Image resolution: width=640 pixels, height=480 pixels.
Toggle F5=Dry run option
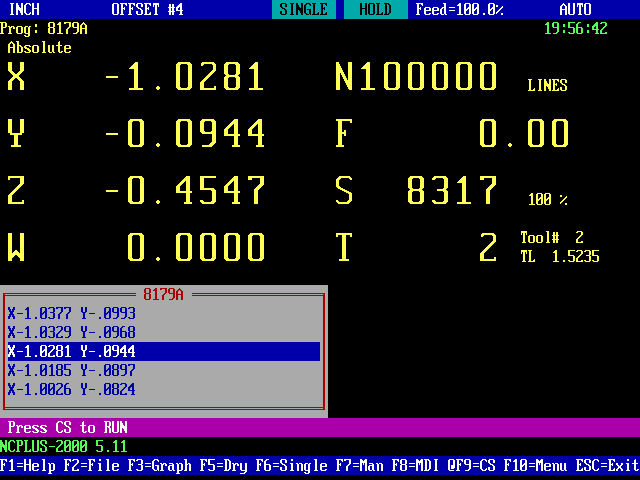223,466
